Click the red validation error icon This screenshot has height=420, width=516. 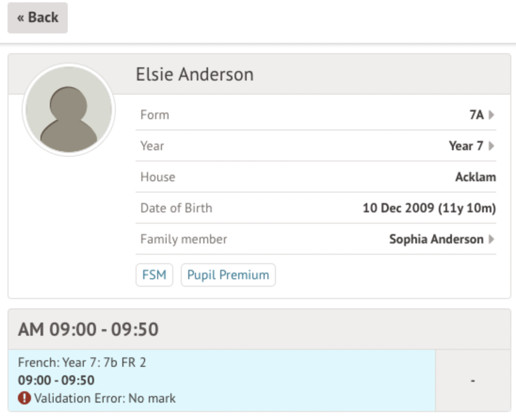point(24,398)
